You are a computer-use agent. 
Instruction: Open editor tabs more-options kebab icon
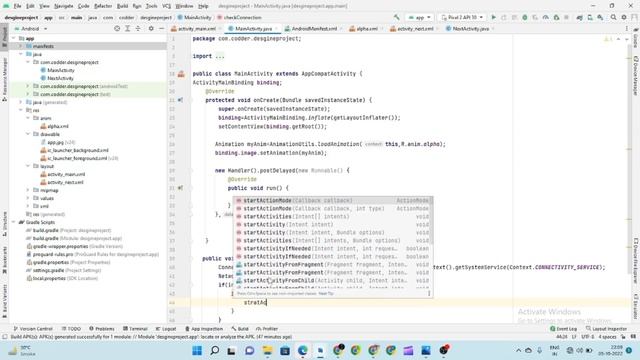(627, 29)
